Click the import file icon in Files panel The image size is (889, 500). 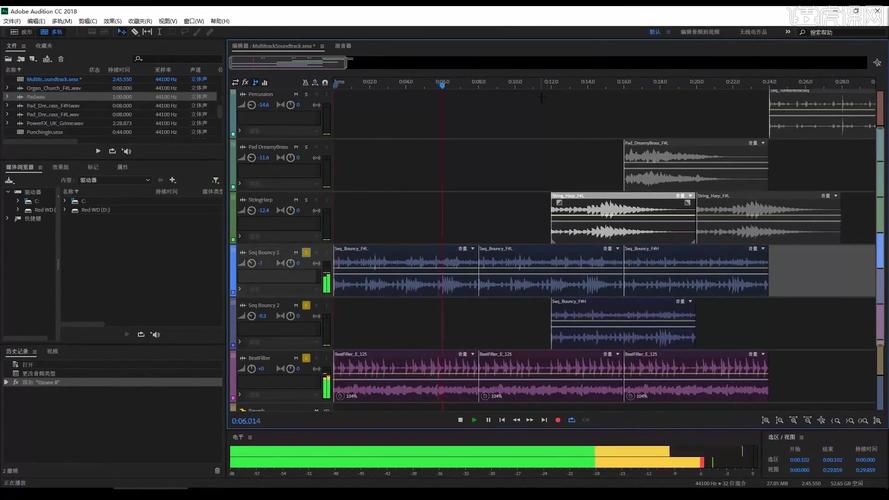pos(21,59)
